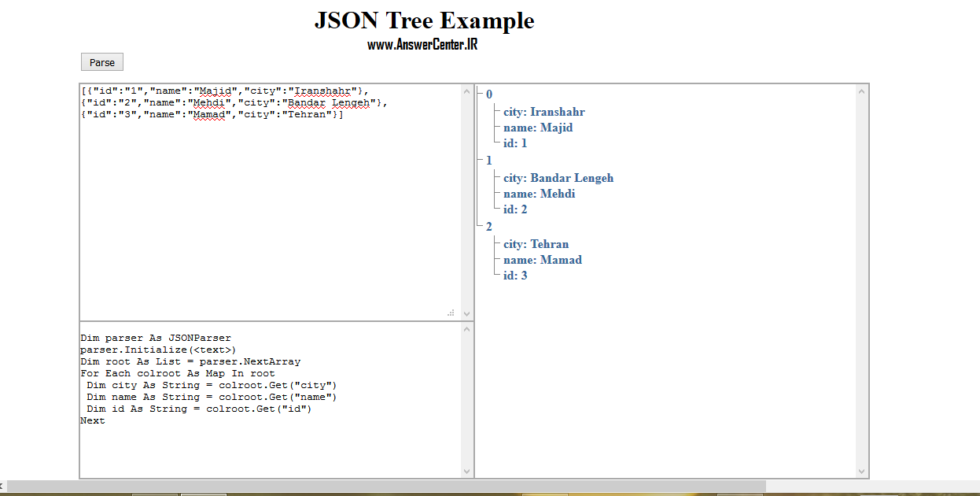Screen dimensions: 980x496
Task: Select the 'id: 2' tree item
Action: (515, 209)
